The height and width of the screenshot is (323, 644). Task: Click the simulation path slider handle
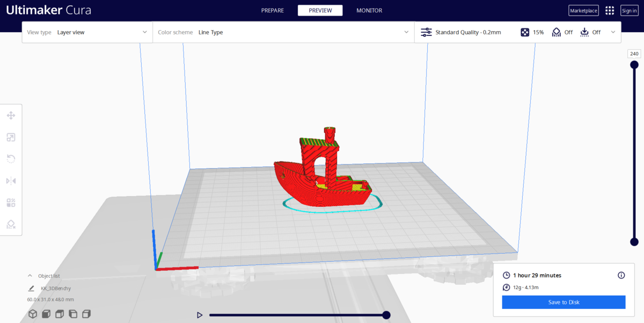[386, 315]
